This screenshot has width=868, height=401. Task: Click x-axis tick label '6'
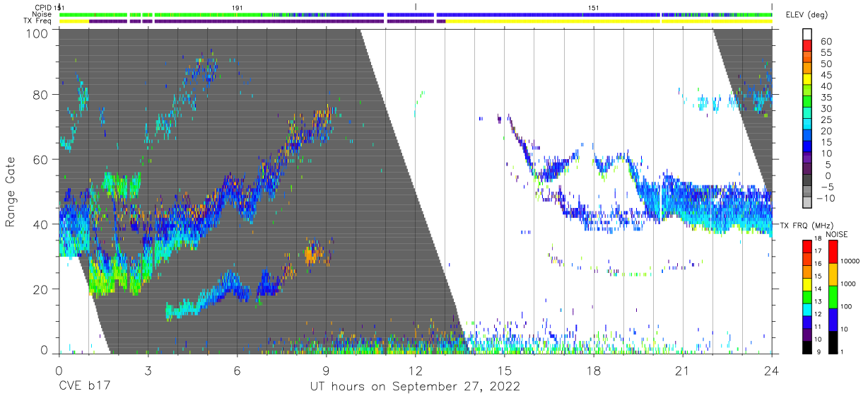(237, 371)
